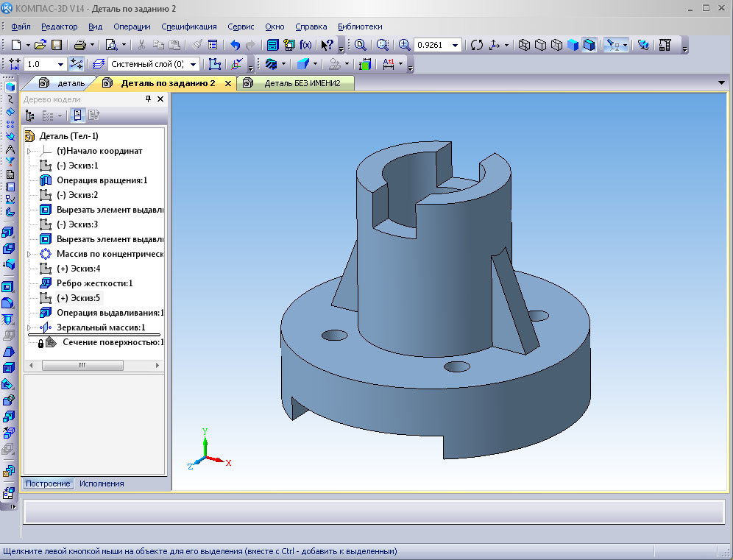733x560 pixels.
Task: Switch to the Исполнения panel tab
Action: coord(102,483)
